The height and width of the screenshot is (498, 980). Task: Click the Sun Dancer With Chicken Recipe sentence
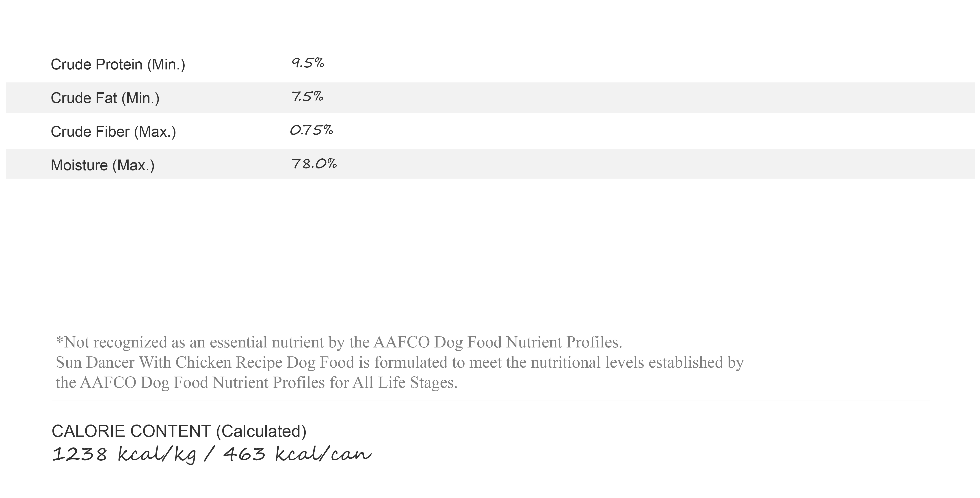(400, 362)
